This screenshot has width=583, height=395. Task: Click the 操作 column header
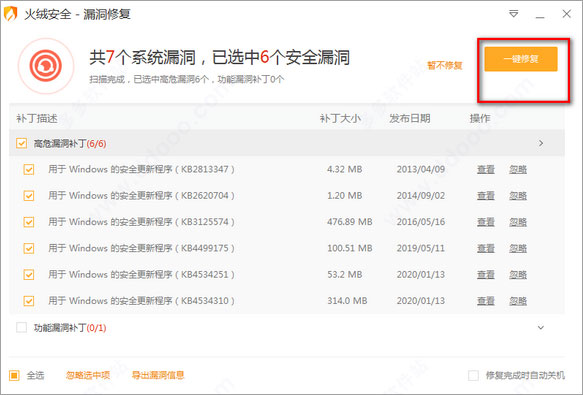coord(480,119)
